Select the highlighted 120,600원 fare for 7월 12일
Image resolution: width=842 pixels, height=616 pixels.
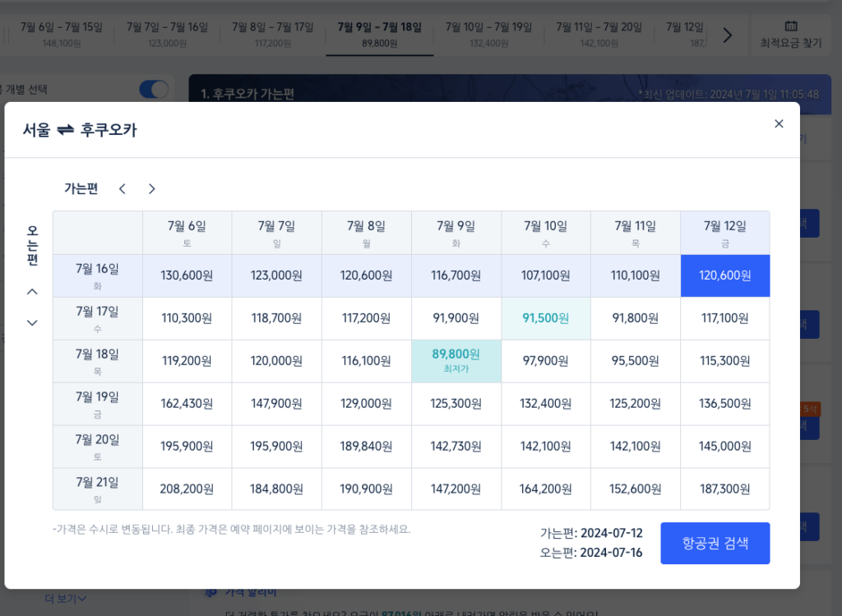[x=725, y=276]
